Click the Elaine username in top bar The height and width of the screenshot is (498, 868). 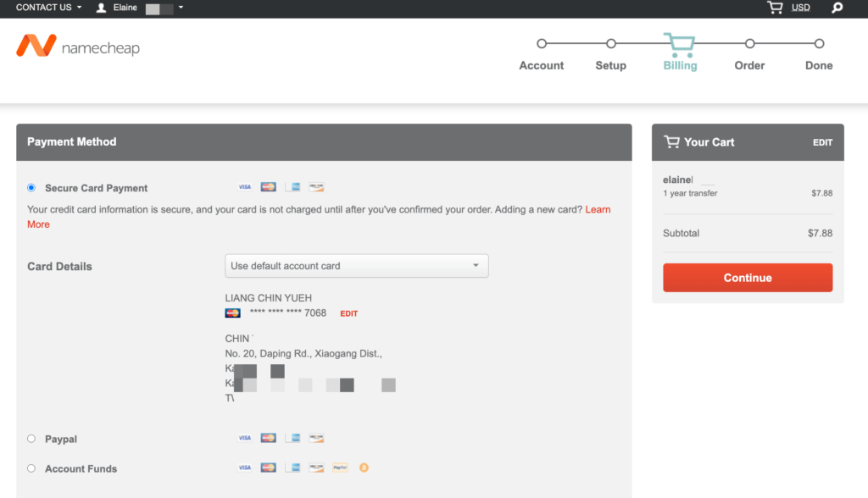point(125,8)
